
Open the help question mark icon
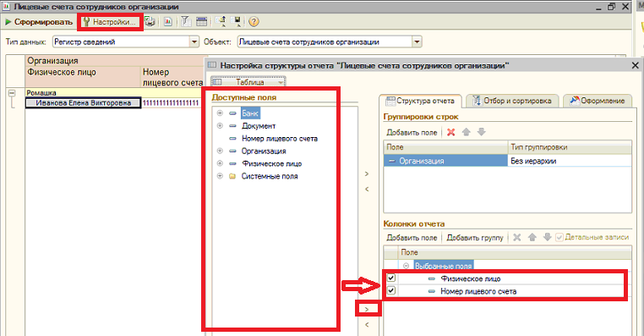[x=254, y=22]
